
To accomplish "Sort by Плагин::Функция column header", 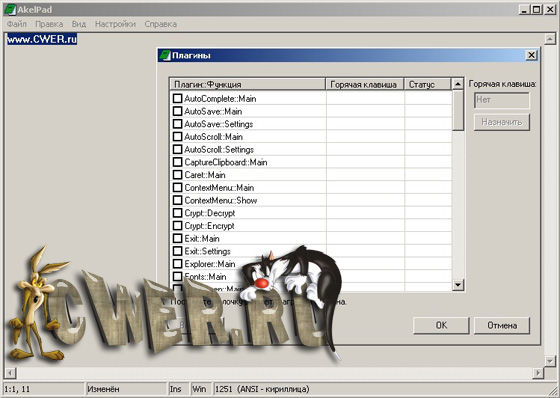I will pos(248,84).
